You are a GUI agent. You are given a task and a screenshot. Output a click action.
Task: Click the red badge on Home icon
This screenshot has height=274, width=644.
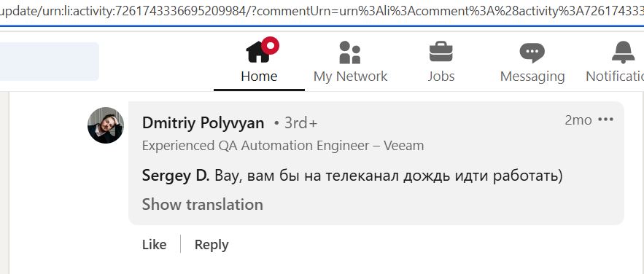[x=270, y=45]
